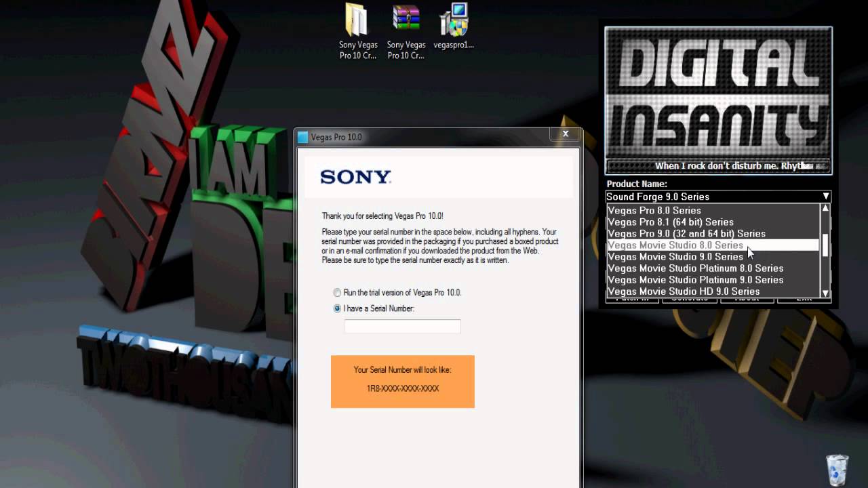Click the Vegas Pro 10.0 title bar icon
Image resolution: width=868 pixels, height=488 pixels.
(x=303, y=137)
